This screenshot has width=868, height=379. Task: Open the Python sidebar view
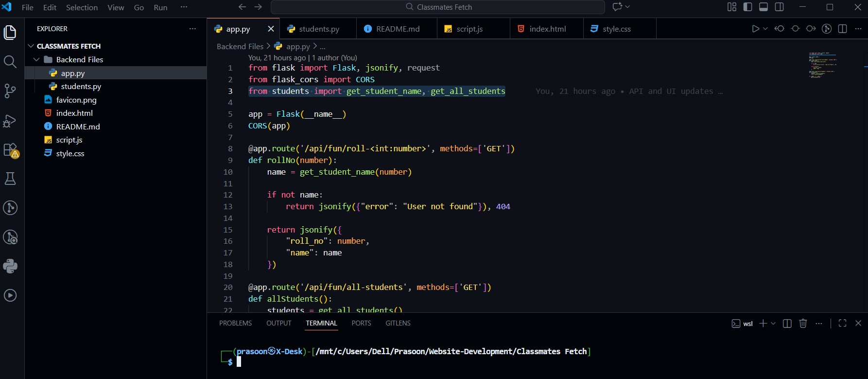[10, 266]
